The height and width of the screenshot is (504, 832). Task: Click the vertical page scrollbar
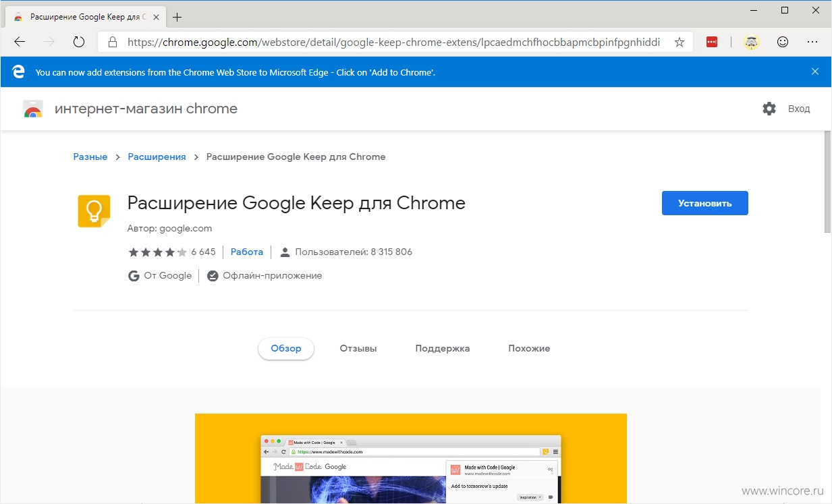pyautogui.click(x=827, y=182)
